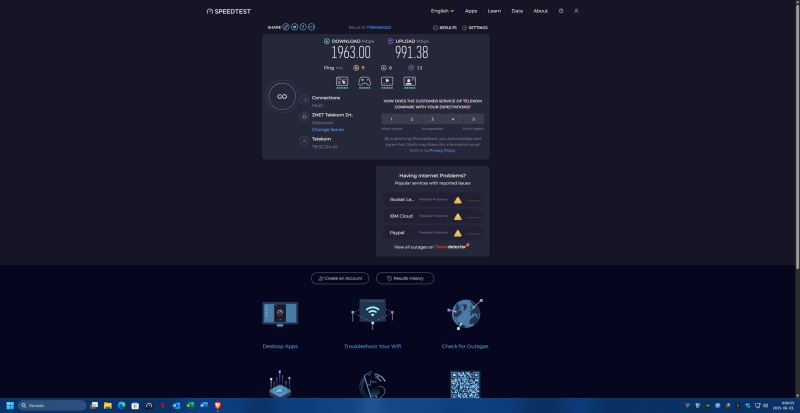Screen dimensions: 800x413
Task: Click Troubleshoot Your Wifi link
Action: pyautogui.click(x=372, y=346)
